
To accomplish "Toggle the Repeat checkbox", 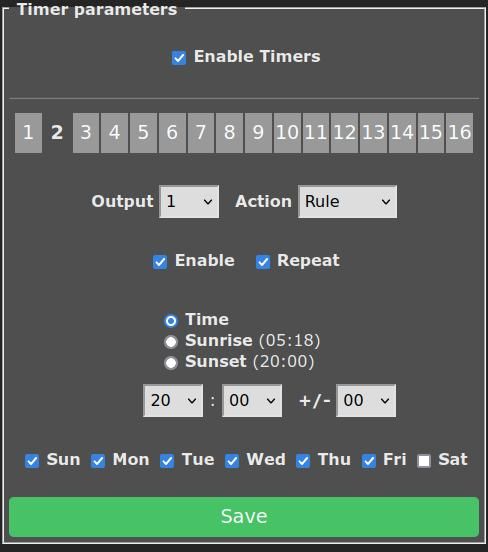I will [263, 262].
